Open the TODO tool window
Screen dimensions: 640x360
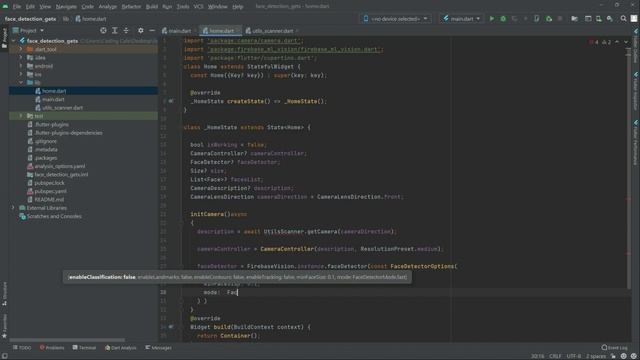22,348
